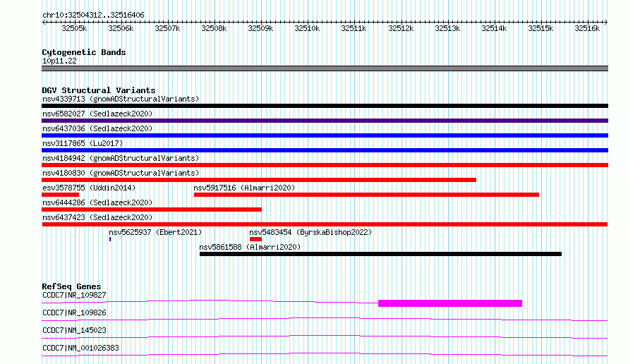Select the 10p11.22 band label
Image resolution: width=628 pixels, height=364 pixels.
pyautogui.click(x=59, y=61)
